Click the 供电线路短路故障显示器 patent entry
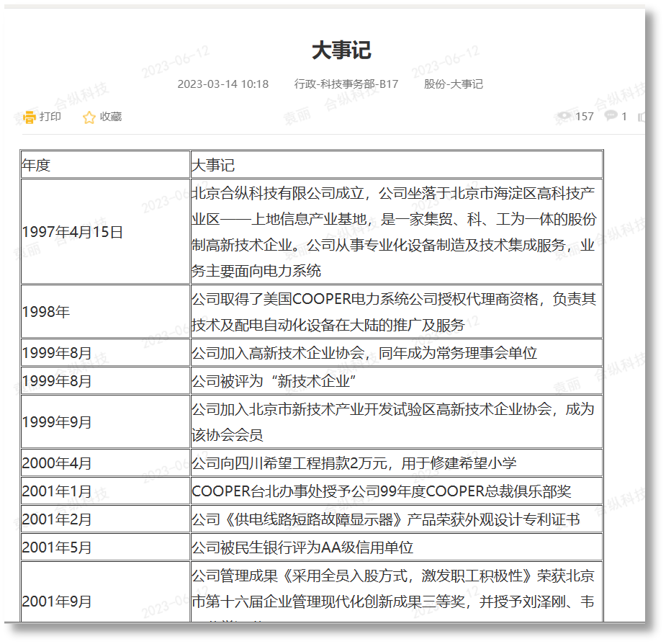The height and width of the screenshot is (644, 666). point(396,519)
